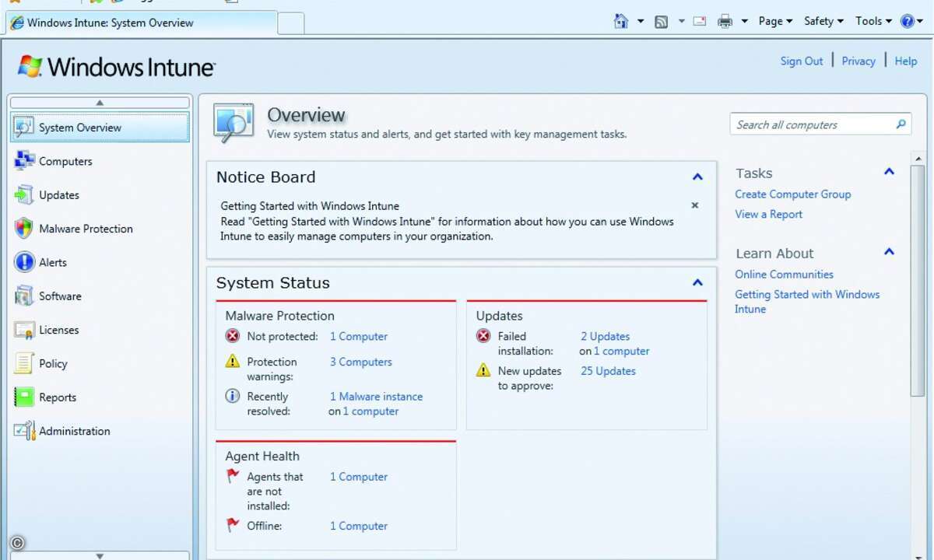The image size is (934, 560).
Task: Click the RSS feeds toolbar icon
Action: pos(662,22)
